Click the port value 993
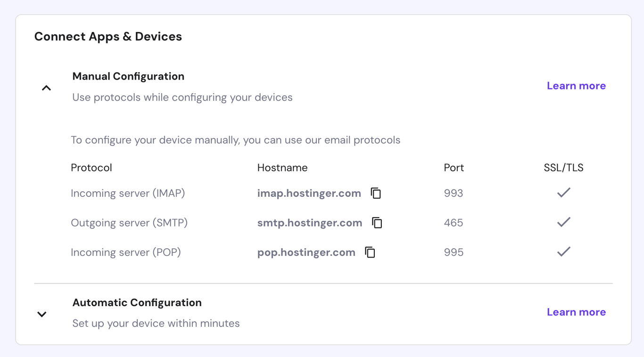644x357 pixels. click(x=453, y=193)
